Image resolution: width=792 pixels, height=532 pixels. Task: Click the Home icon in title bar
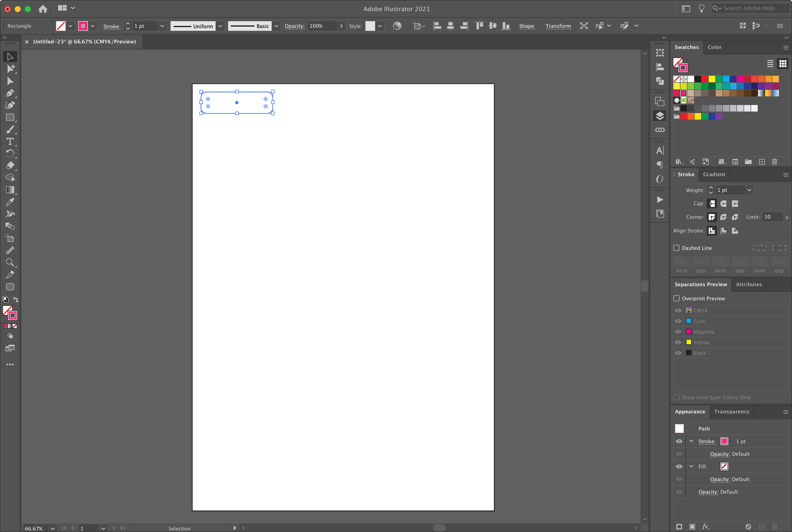pyautogui.click(x=43, y=9)
